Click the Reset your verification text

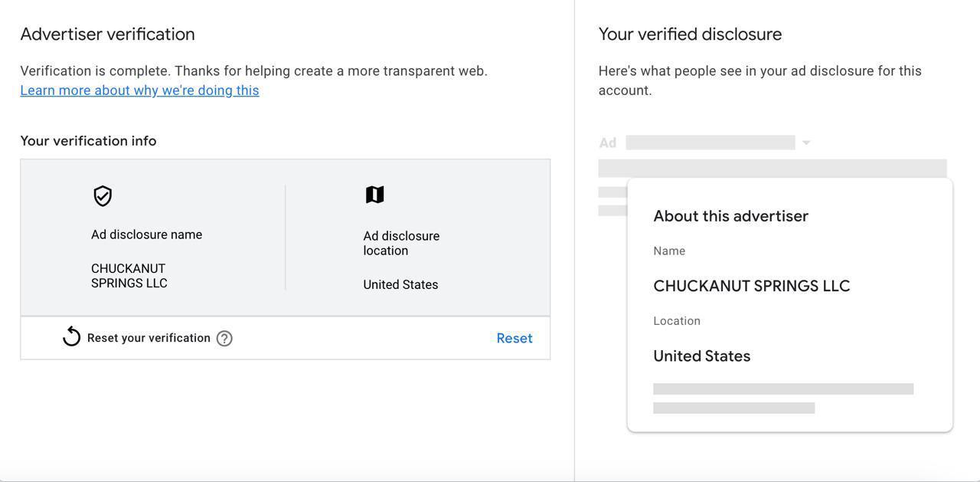point(149,338)
